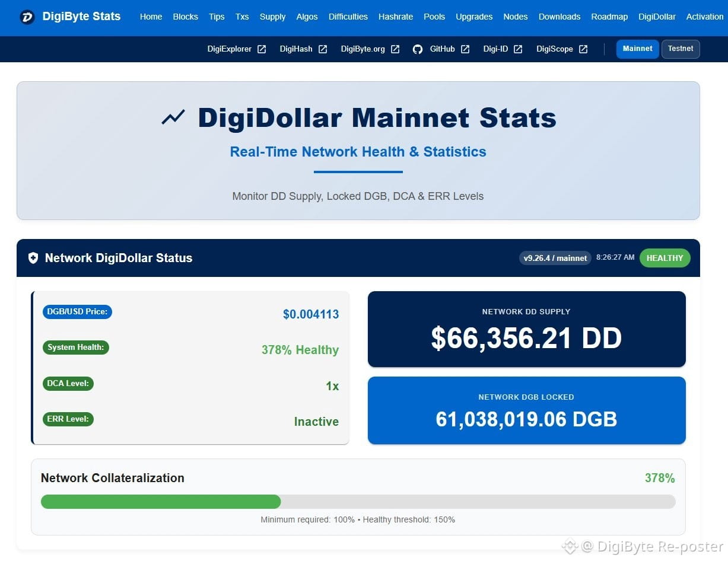728x561 pixels.
Task: Open the Digi-ID link
Action: 495,49
